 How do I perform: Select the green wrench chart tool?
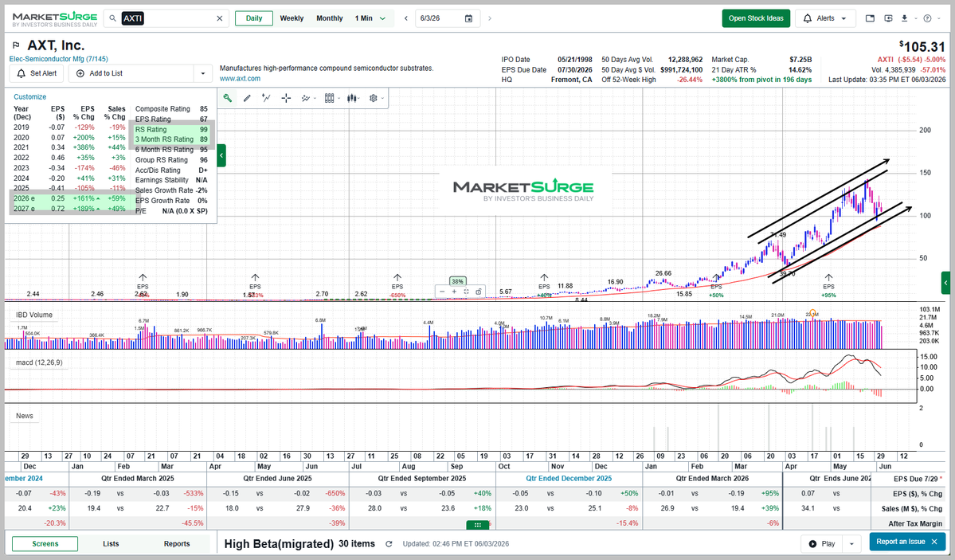[x=227, y=98]
